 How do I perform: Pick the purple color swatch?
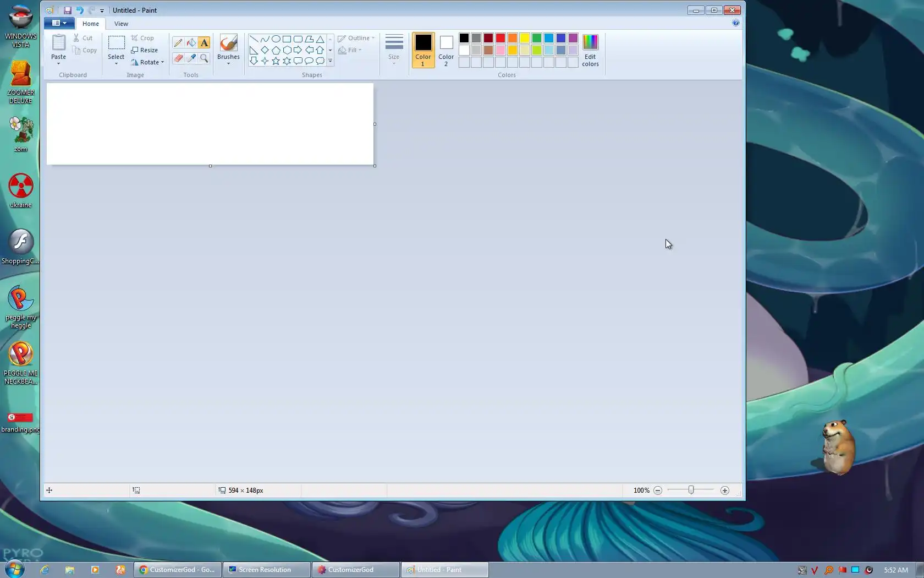click(x=573, y=38)
